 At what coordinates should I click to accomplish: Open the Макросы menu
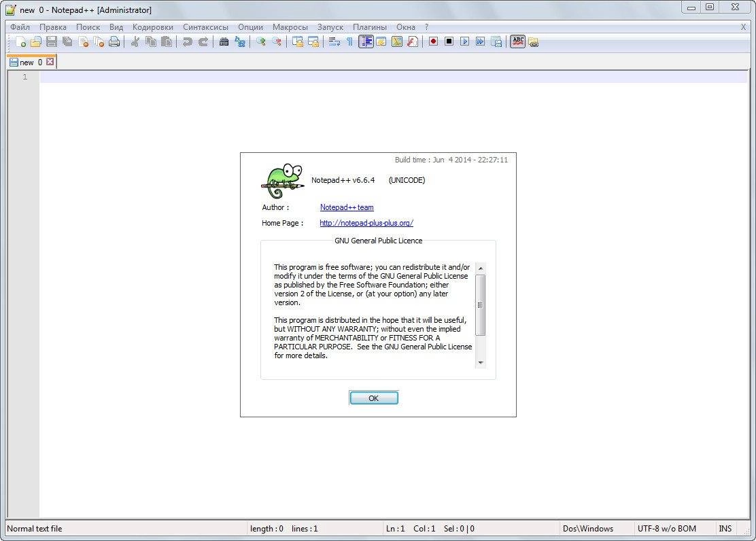coord(290,27)
